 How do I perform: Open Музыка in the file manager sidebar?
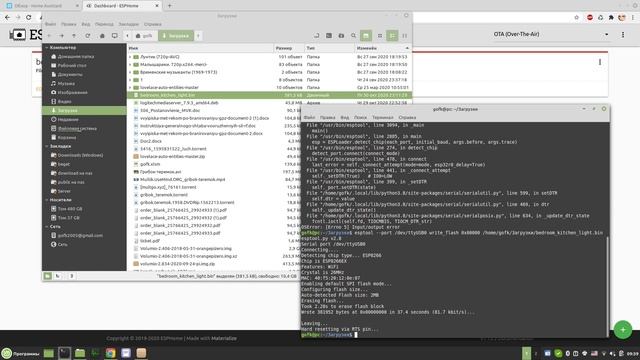point(66,84)
